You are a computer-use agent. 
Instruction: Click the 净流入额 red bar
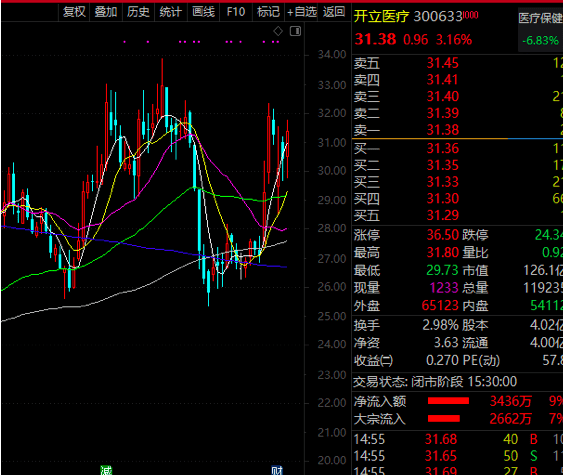[448, 401]
